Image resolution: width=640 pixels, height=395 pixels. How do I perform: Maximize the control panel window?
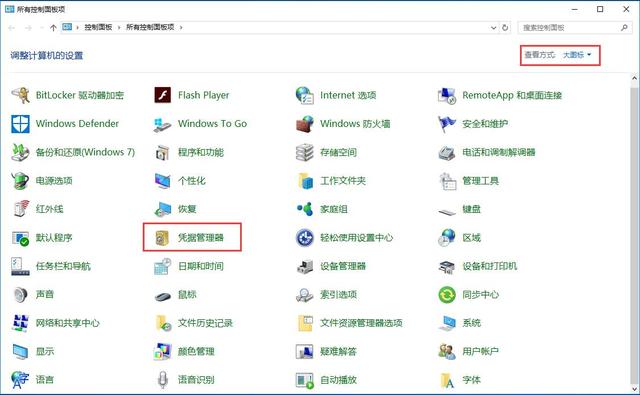point(600,9)
